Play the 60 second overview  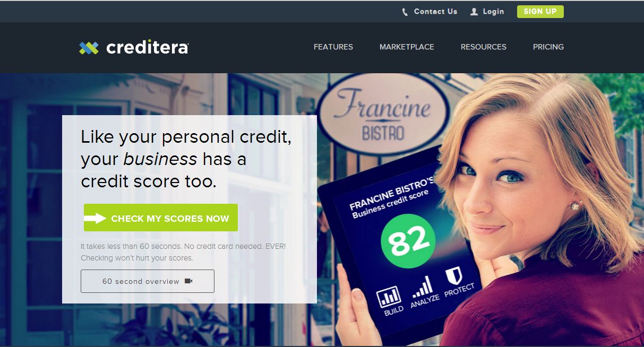coord(148,281)
